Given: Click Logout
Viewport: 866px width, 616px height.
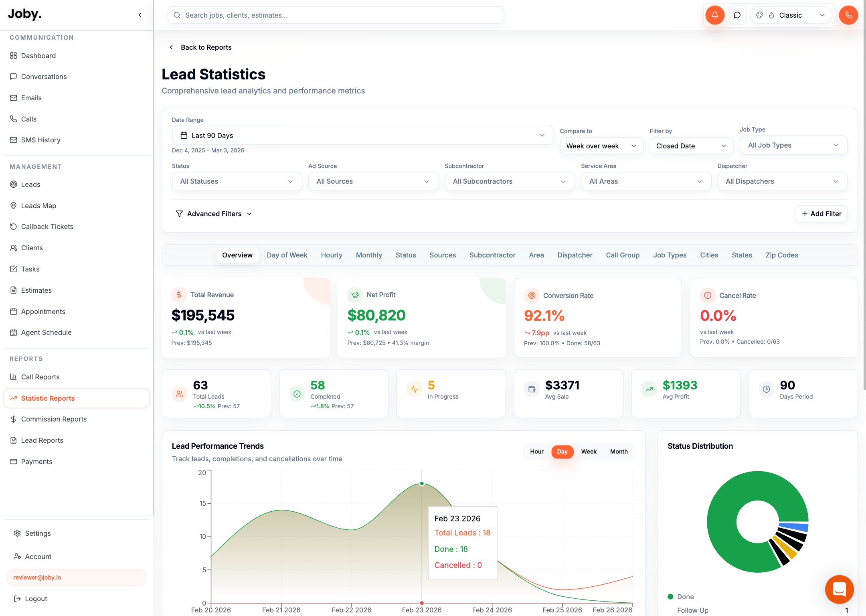Looking at the screenshot, I should [x=76, y=599].
